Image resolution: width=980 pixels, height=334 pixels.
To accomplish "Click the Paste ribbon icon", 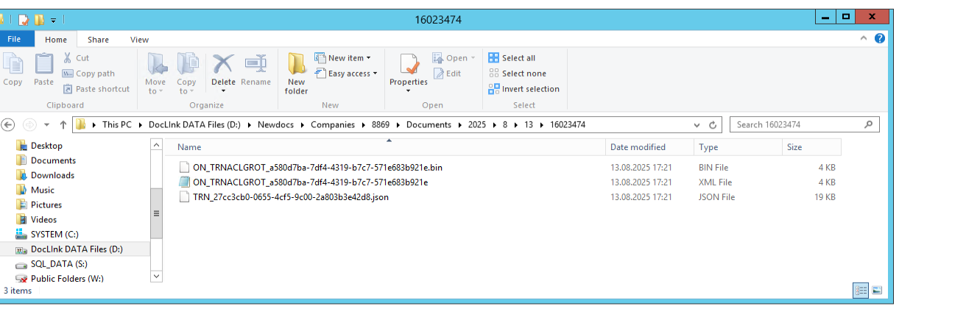I will 43,64.
